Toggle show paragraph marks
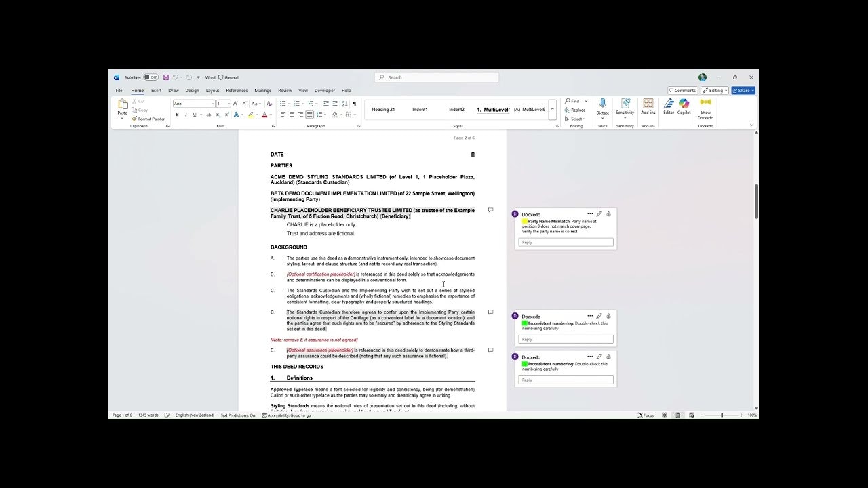This screenshot has width=868, height=488. (354, 104)
